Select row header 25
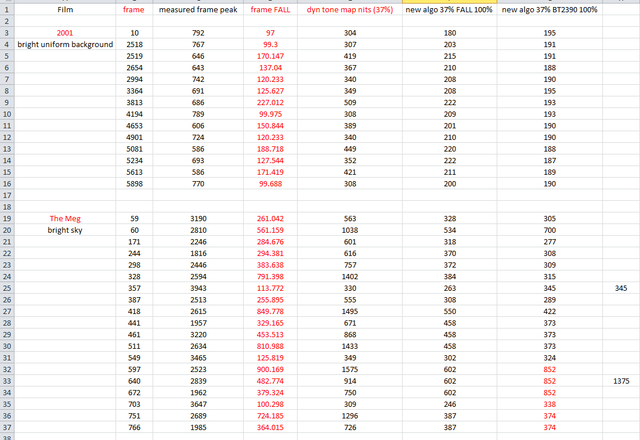640x440 pixels. pos(7,288)
